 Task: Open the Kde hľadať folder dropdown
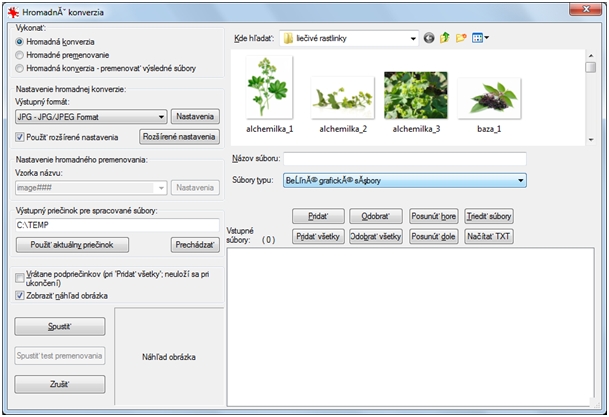click(349, 38)
